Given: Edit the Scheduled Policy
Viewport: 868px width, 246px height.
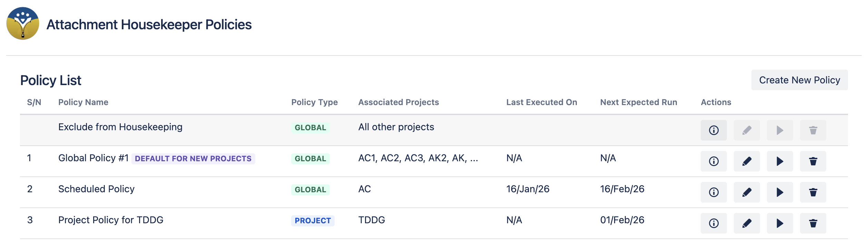Looking at the screenshot, I should click(747, 192).
